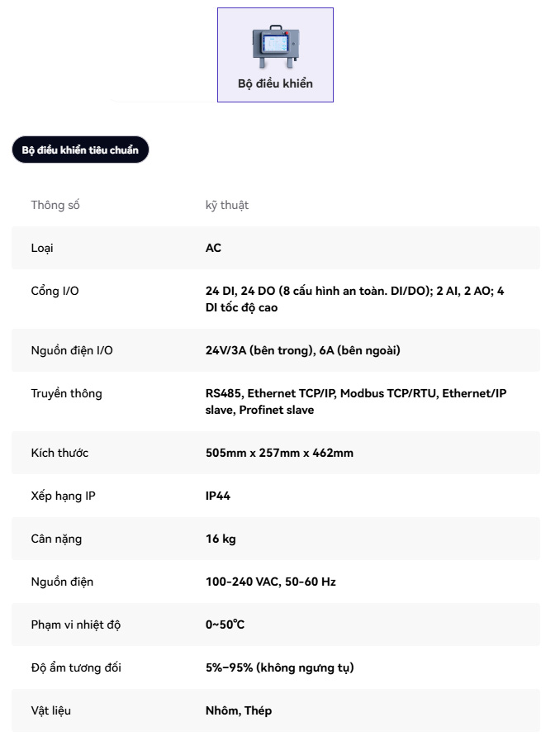Select the "Phạm vi nhiệt độ" row label
560x741 pixels.
(76, 625)
